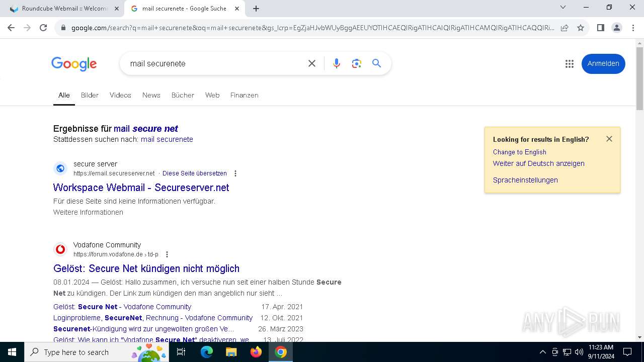Reload the page with the refresh icon

point(43,28)
